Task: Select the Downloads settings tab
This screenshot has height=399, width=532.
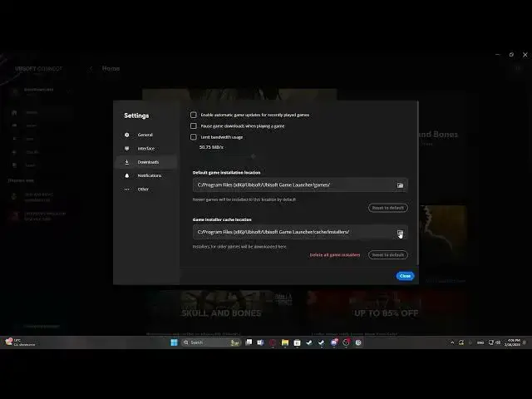Action: coord(146,162)
